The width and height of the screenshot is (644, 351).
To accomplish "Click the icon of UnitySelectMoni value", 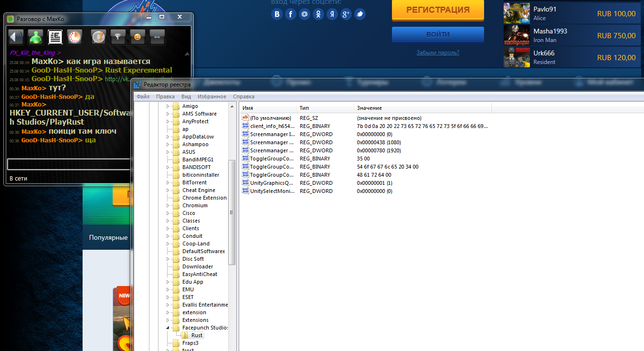I will pos(245,191).
